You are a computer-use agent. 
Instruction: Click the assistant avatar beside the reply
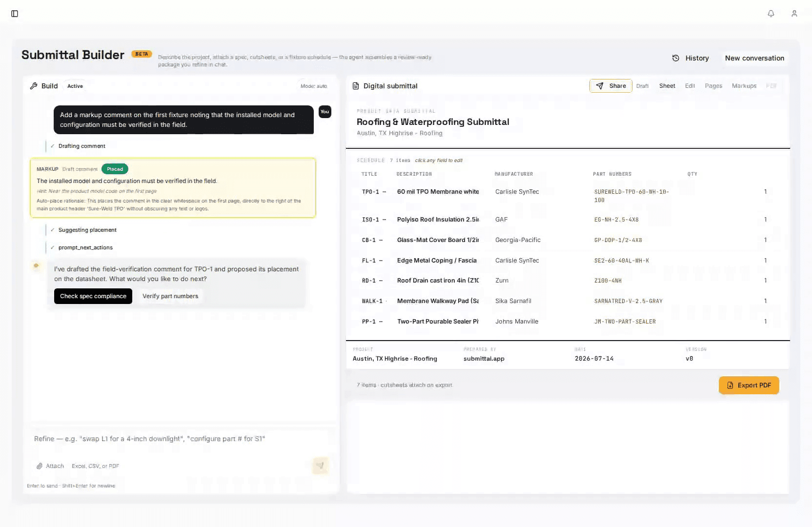point(36,266)
